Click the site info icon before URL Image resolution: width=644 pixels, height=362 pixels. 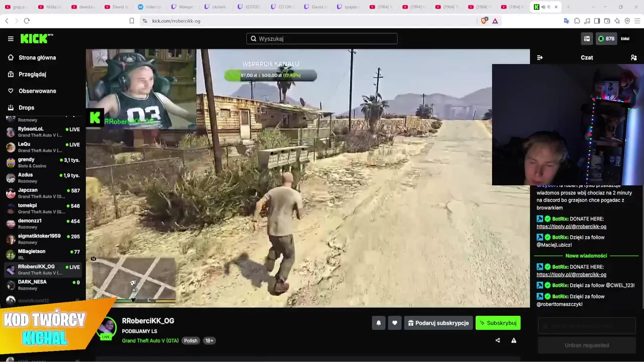point(145,21)
